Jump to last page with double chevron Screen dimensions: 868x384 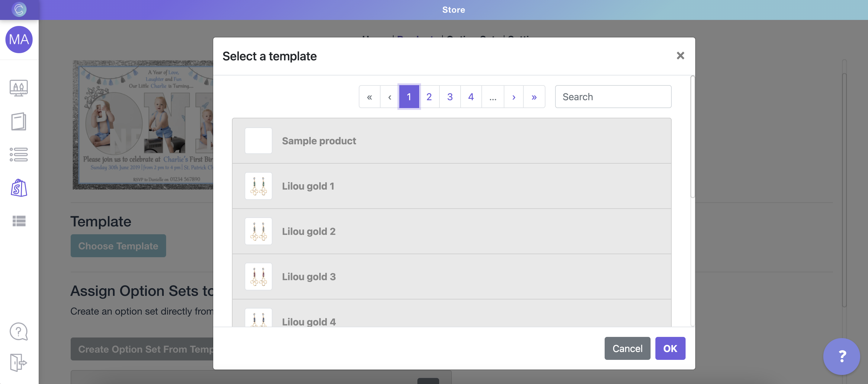[534, 97]
